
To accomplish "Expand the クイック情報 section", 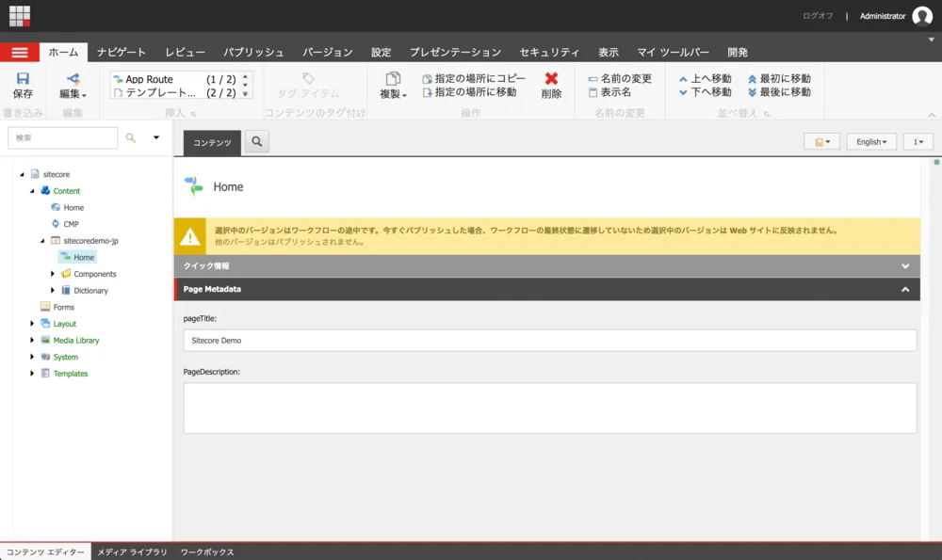I will click(x=546, y=266).
